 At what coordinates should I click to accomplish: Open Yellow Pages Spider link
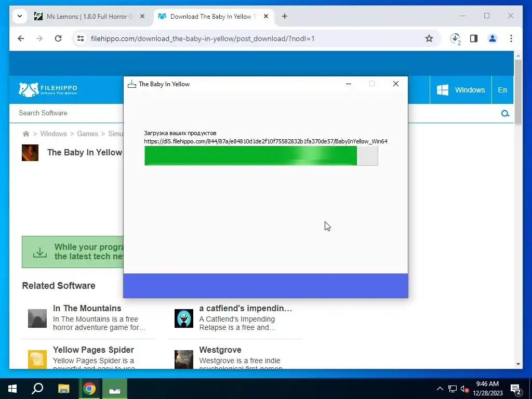pos(94,350)
